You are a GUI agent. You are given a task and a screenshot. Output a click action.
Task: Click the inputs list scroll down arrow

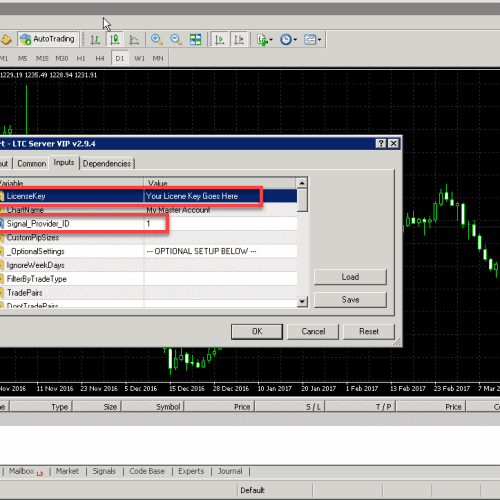point(302,302)
